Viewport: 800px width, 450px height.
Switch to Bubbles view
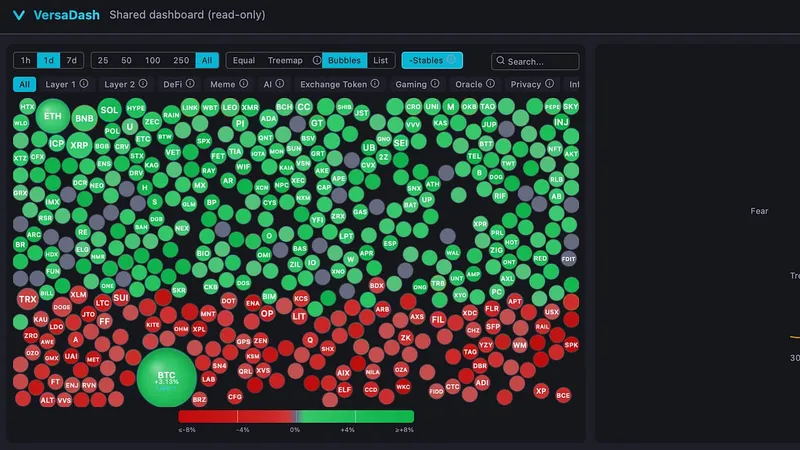click(344, 60)
